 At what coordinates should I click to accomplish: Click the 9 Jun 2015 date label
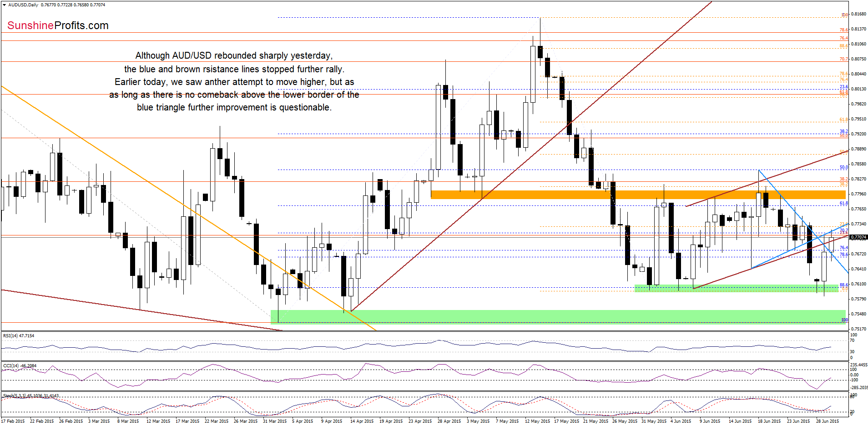click(710, 421)
